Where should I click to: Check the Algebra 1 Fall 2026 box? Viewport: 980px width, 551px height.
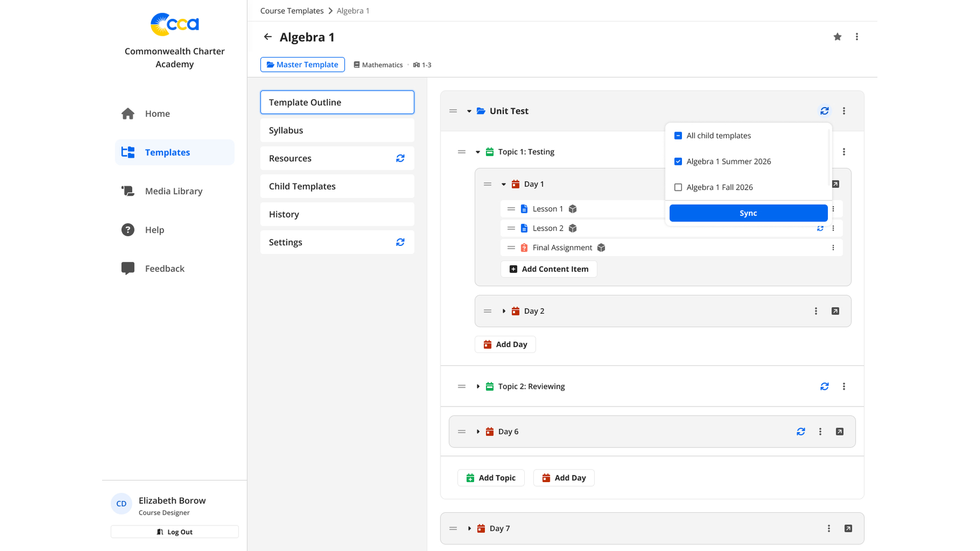pyautogui.click(x=678, y=187)
